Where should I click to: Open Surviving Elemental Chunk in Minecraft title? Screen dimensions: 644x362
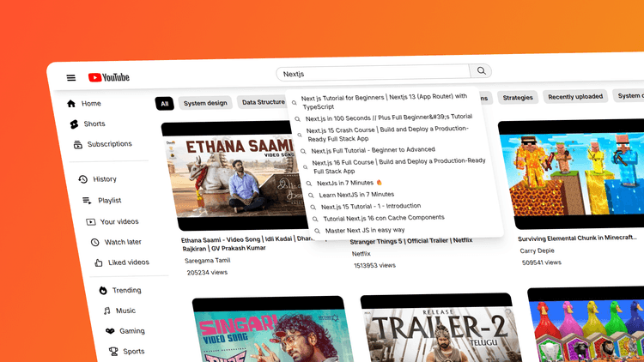point(577,238)
